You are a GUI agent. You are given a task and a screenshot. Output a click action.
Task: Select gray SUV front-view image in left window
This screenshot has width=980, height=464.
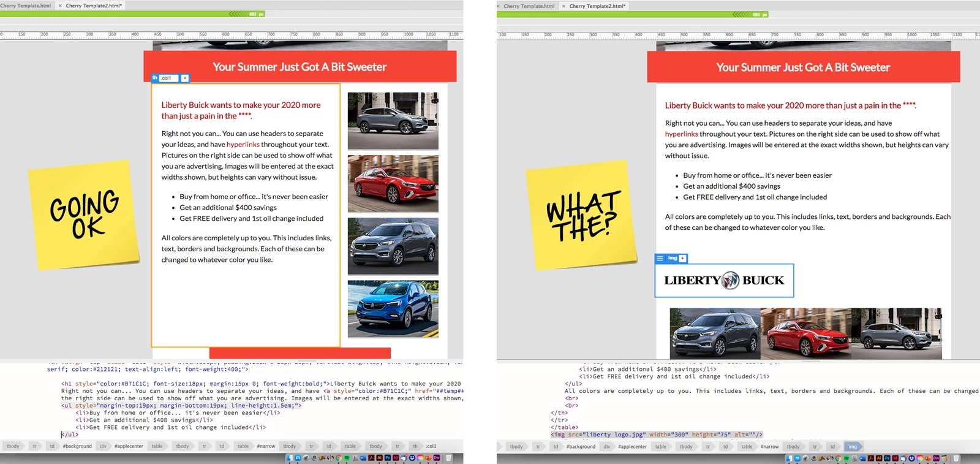(x=393, y=246)
